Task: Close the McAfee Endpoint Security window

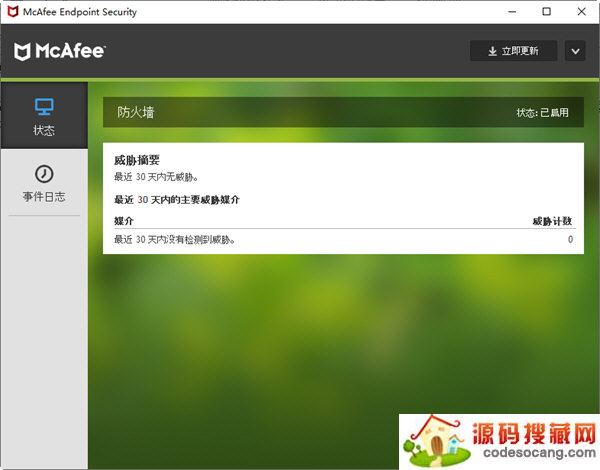Action: (x=582, y=12)
